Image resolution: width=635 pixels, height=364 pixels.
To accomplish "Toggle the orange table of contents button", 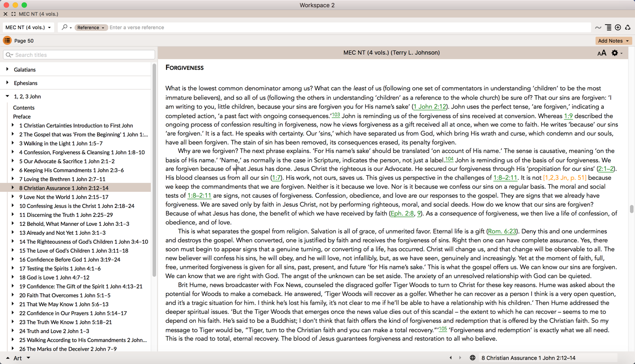I will (x=7, y=41).
